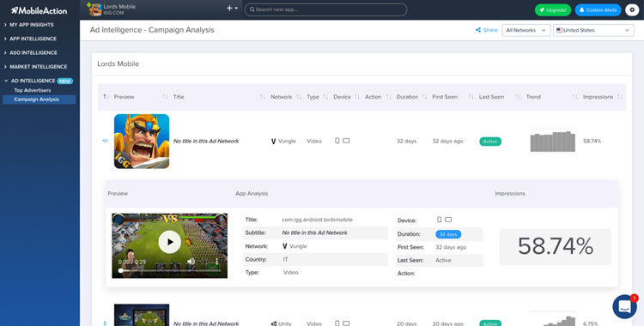Open Custom Alerts
Screen dimensions: 644x326
tap(598, 9)
